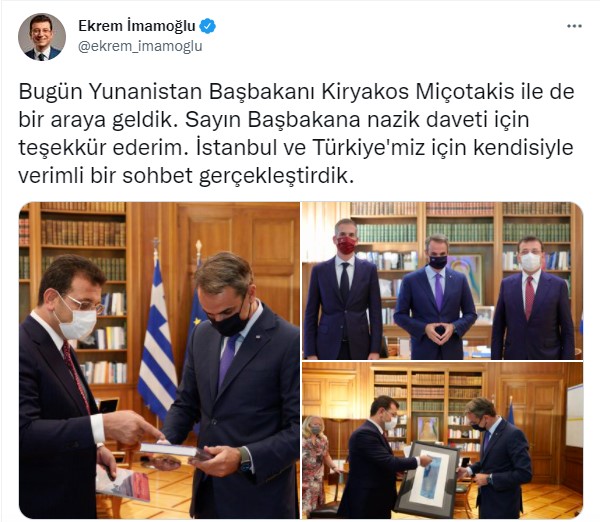The width and height of the screenshot is (600, 522).
Task: Open the three-dot more options menu
Action: point(574,26)
